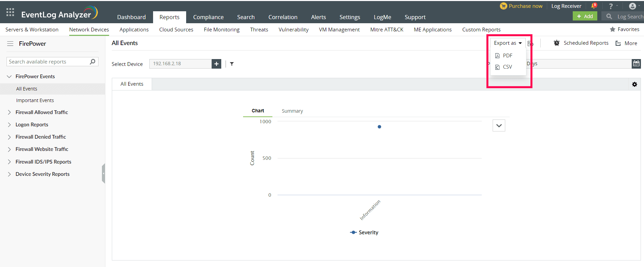Open Scheduled Reports

click(586, 43)
